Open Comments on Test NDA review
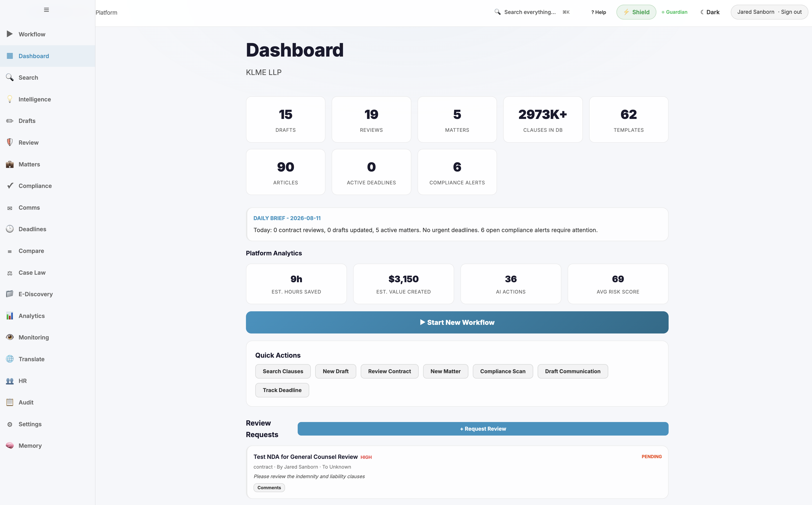Image resolution: width=812 pixels, height=505 pixels. [269, 488]
